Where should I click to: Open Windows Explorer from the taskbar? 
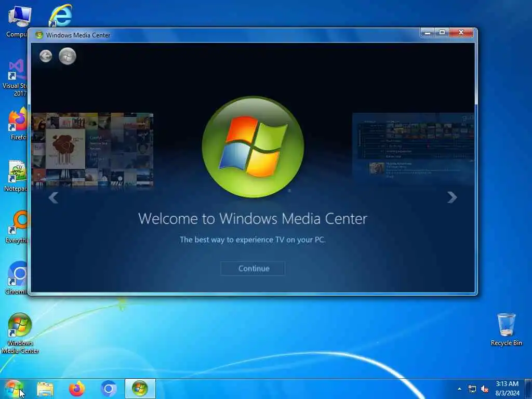[x=45, y=389]
